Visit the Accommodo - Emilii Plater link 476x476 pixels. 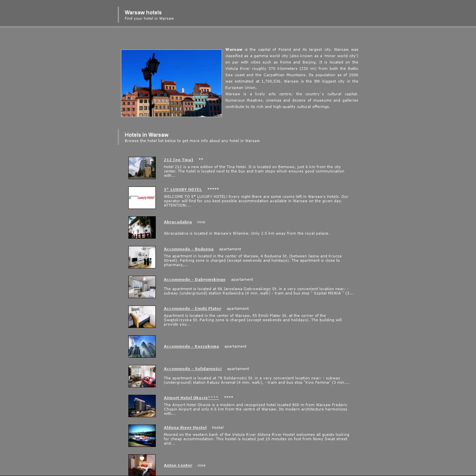192,309
